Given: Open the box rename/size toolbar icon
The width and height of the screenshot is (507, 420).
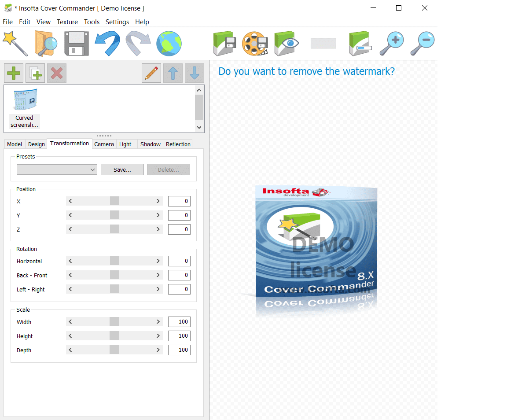Looking at the screenshot, I should [x=360, y=43].
